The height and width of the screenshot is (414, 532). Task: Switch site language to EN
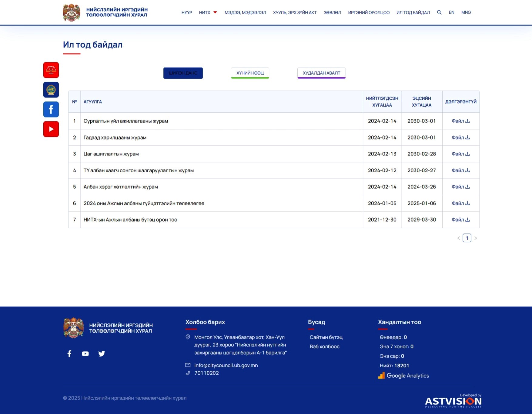pos(451,12)
